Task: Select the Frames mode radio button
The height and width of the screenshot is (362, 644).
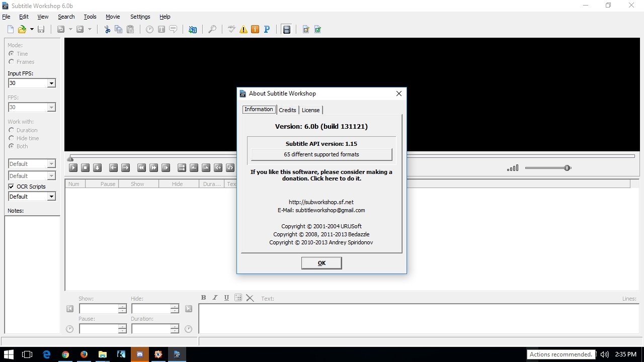Action: tap(11, 61)
